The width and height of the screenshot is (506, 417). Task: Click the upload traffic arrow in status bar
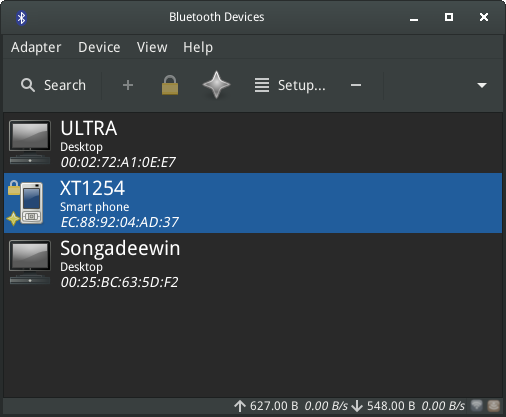click(240, 406)
